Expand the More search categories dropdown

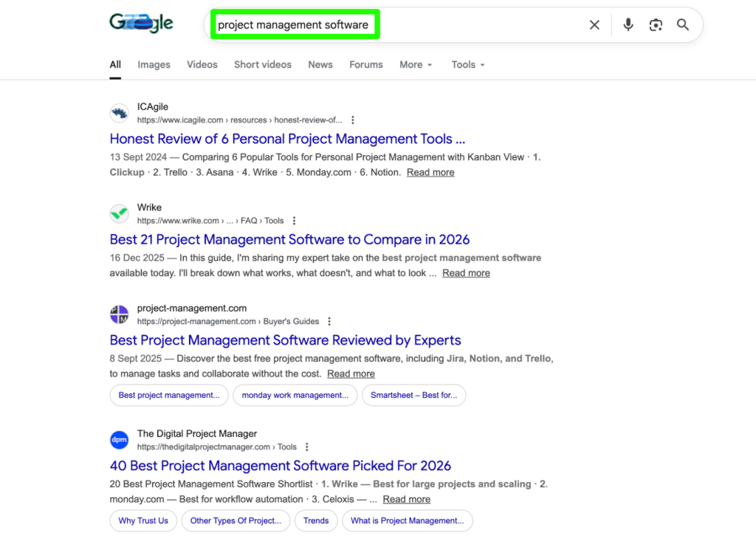point(415,65)
